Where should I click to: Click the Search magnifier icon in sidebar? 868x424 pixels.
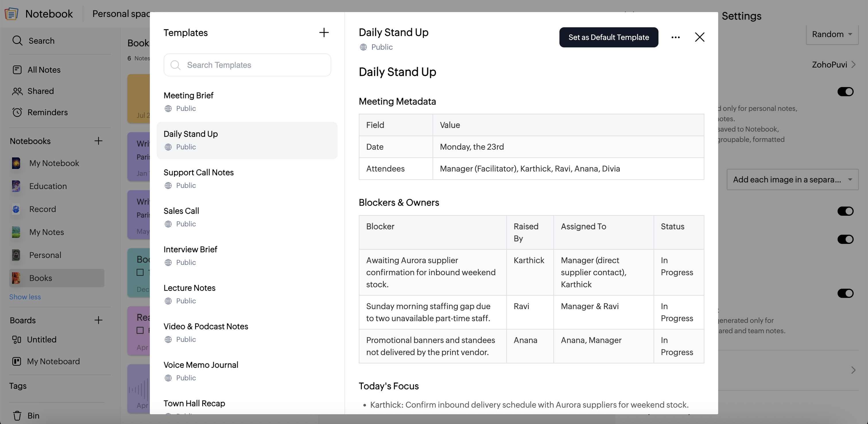tap(17, 41)
